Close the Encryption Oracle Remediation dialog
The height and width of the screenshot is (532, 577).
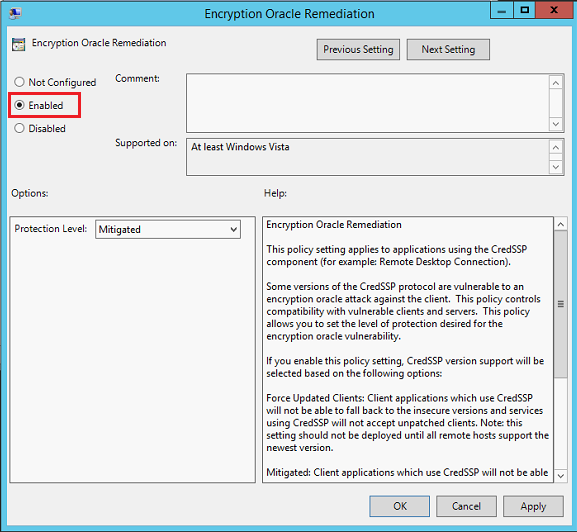coord(554,10)
